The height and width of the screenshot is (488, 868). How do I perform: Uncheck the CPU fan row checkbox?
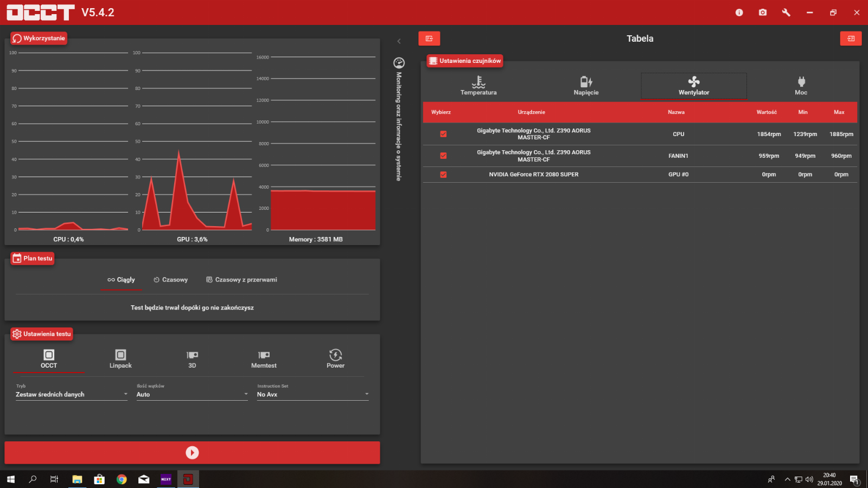(x=443, y=134)
